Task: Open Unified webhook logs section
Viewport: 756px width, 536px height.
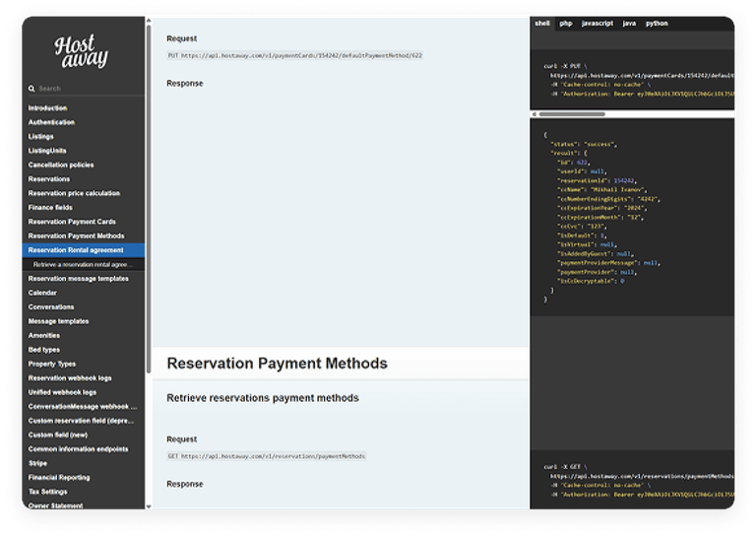Action: tap(62, 393)
